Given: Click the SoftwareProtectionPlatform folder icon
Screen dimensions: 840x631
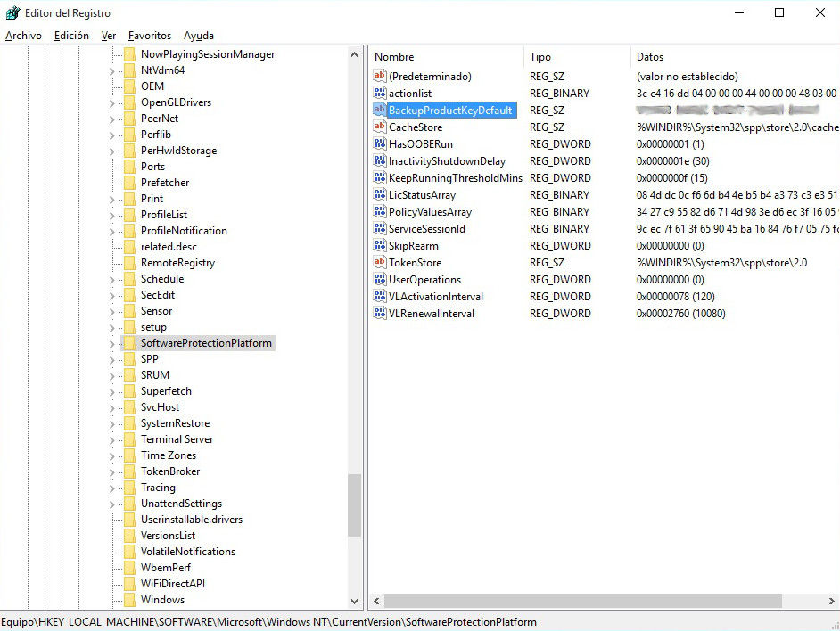Looking at the screenshot, I should [x=129, y=343].
